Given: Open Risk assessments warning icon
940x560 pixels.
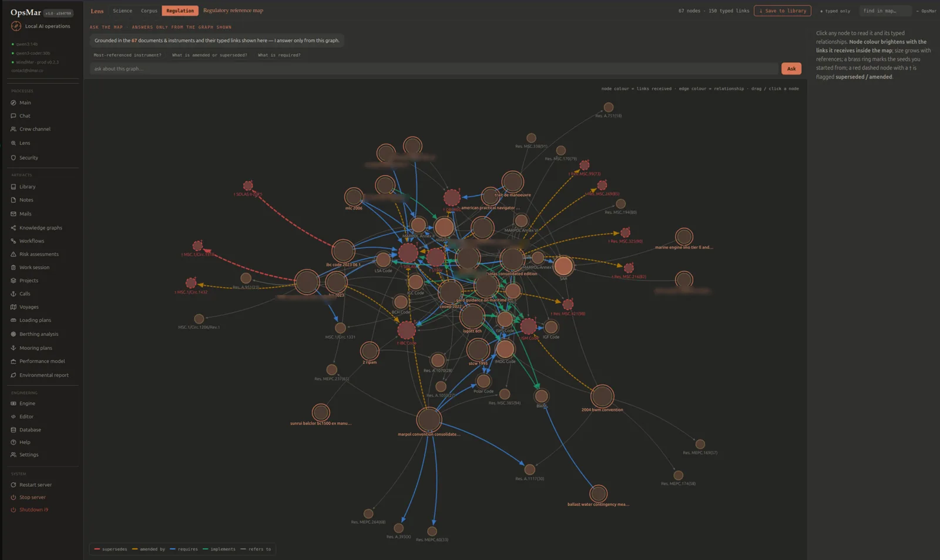Looking at the screenshot, I should pyautogui.click(x=14, y=254).
